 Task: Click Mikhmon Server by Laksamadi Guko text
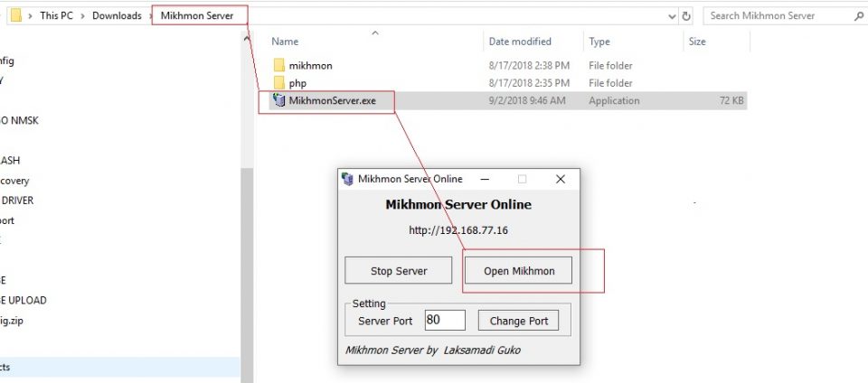tap(433, 350)
